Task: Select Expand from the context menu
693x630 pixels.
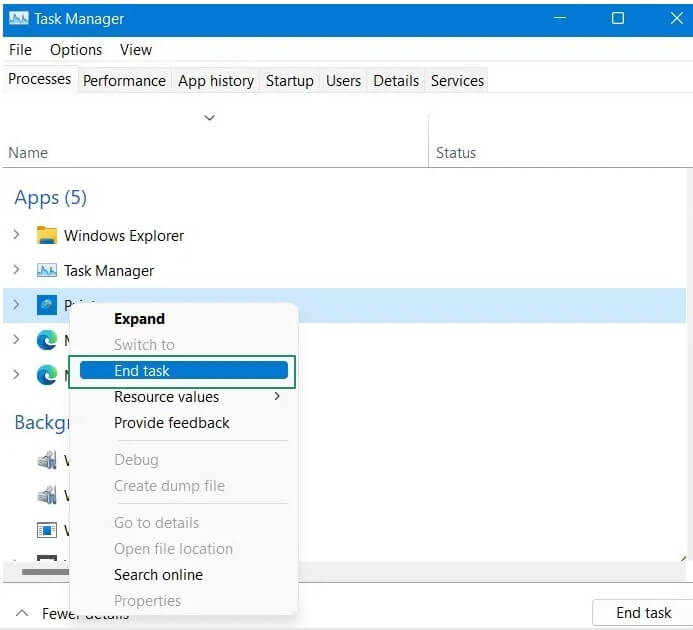Action: point(139,319)
